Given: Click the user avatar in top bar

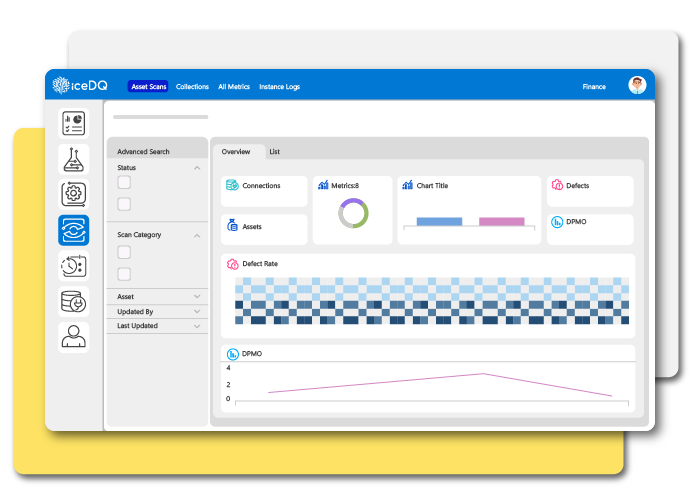Looking at the screenshot, I should click(637, 85).
